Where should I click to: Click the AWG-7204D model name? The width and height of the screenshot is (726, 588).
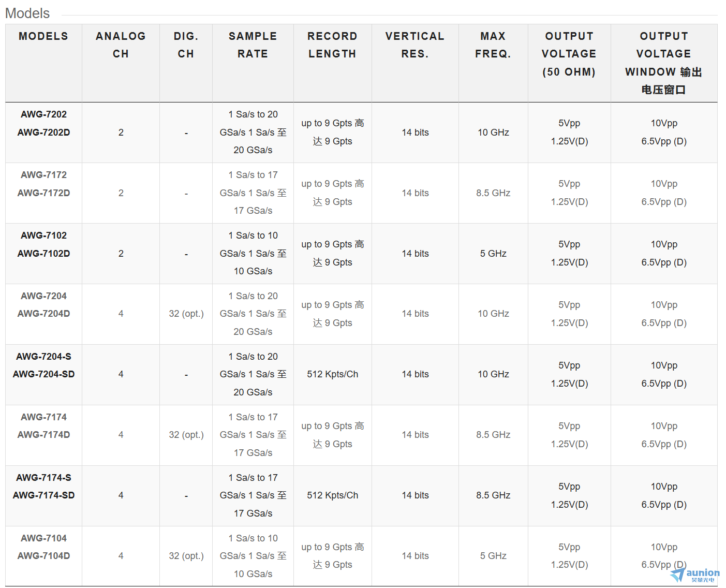click(x=43, y=314)
